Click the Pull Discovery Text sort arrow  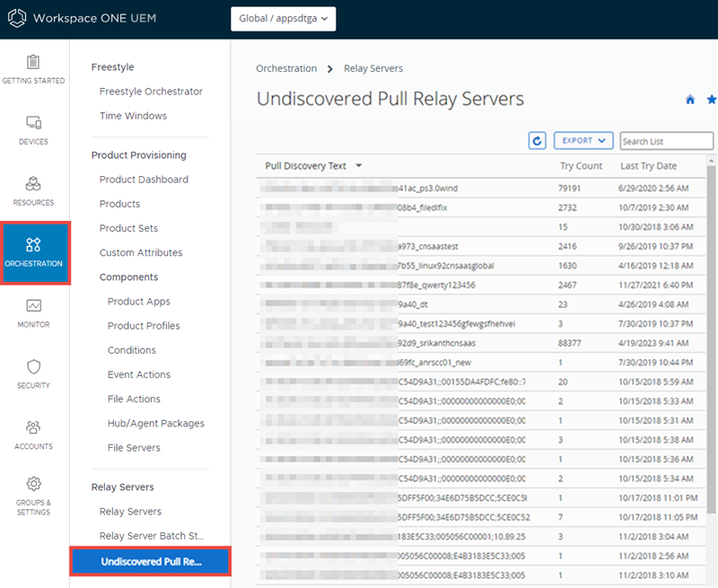(358, 166)
